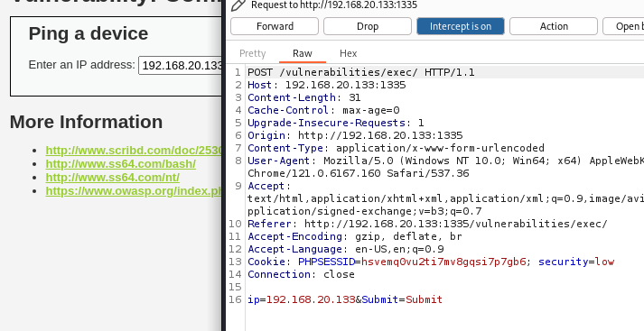Viewport: 644px width, 331px height.
Task: Toggle the Intercept is on button
Action: tap(461, 26)
